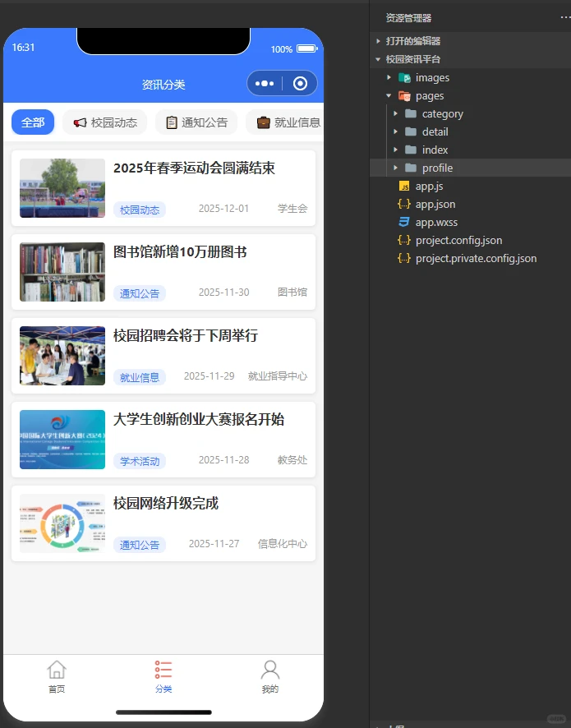Screen dimensions: 571x728
Task: Click the job fair thumbnail image
Action: point(62,356)
